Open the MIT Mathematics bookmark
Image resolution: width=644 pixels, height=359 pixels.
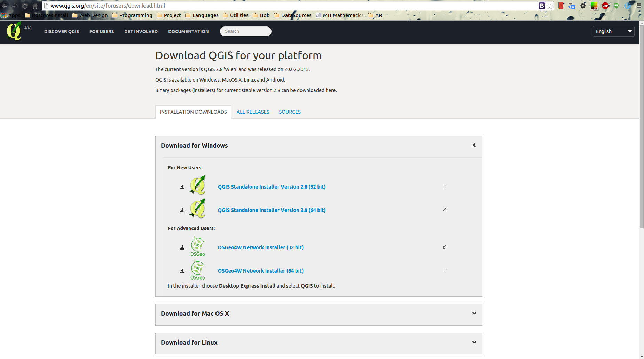pyautogui.click(x=340, y=15)
